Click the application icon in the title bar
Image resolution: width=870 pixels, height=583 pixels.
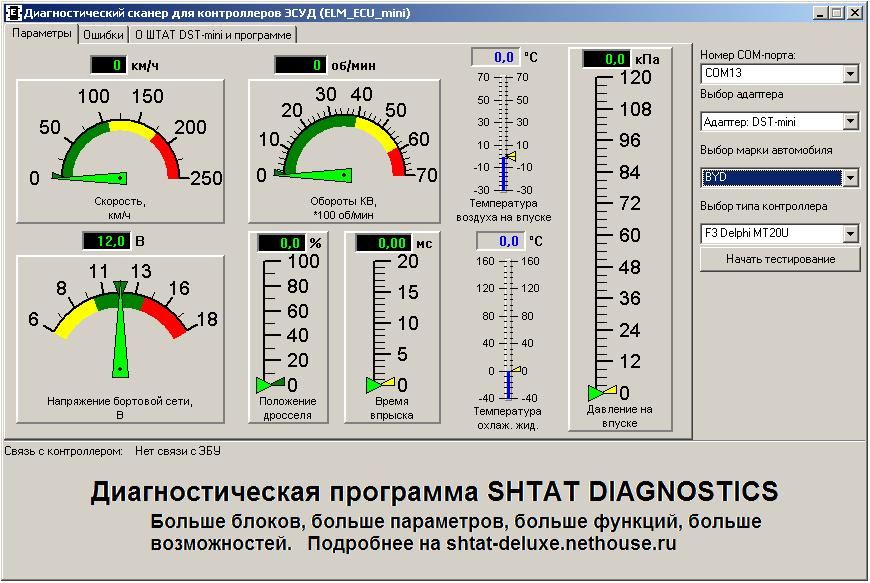pos(13,13)
